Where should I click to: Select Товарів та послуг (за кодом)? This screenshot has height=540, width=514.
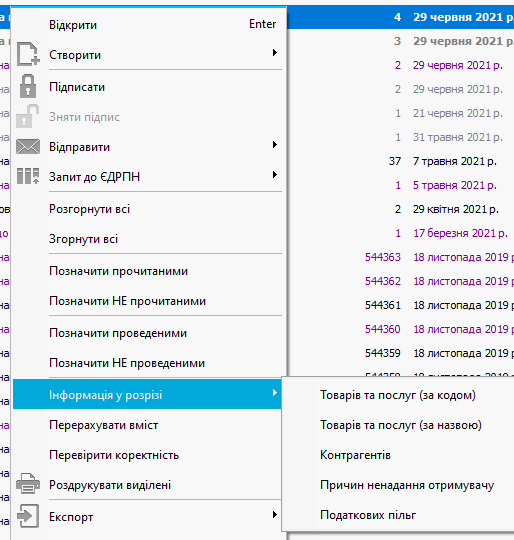pyautogui.click(x=399, y=395)
